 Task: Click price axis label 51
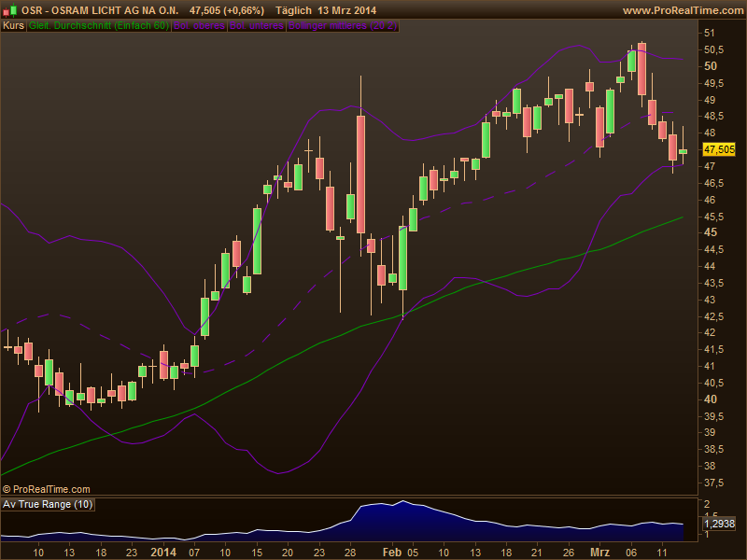pyautogui.click(x=710, y=33)
